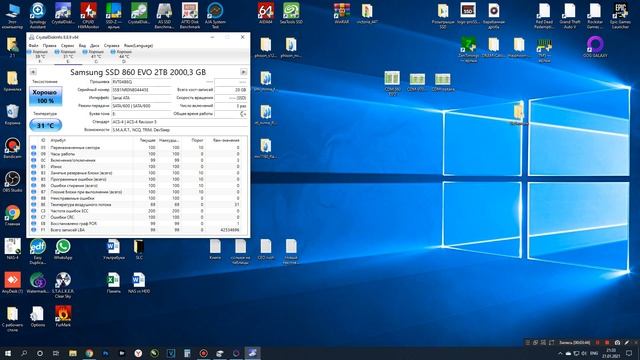Open Grand Theft Auto V desktop icon

click(569, 16)
